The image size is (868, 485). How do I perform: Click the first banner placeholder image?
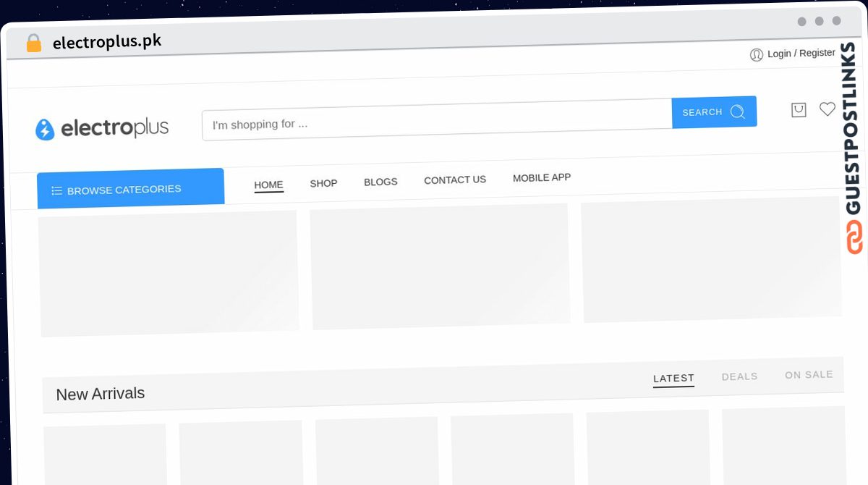pos(169,273)
